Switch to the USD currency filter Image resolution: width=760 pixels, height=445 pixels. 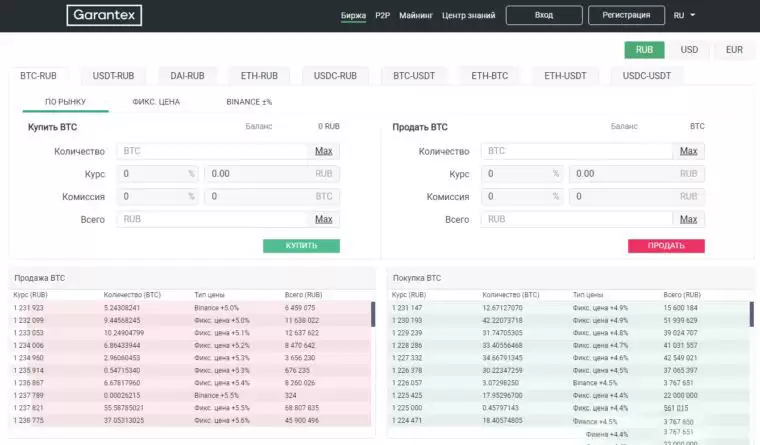pos(689,49)
